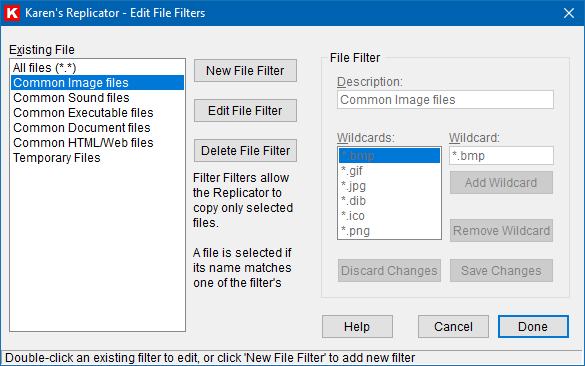Image resolution: width=585 pixels, height=366 pixels.
Task: Open Help for file filters
Action: (x=357, y=326)
